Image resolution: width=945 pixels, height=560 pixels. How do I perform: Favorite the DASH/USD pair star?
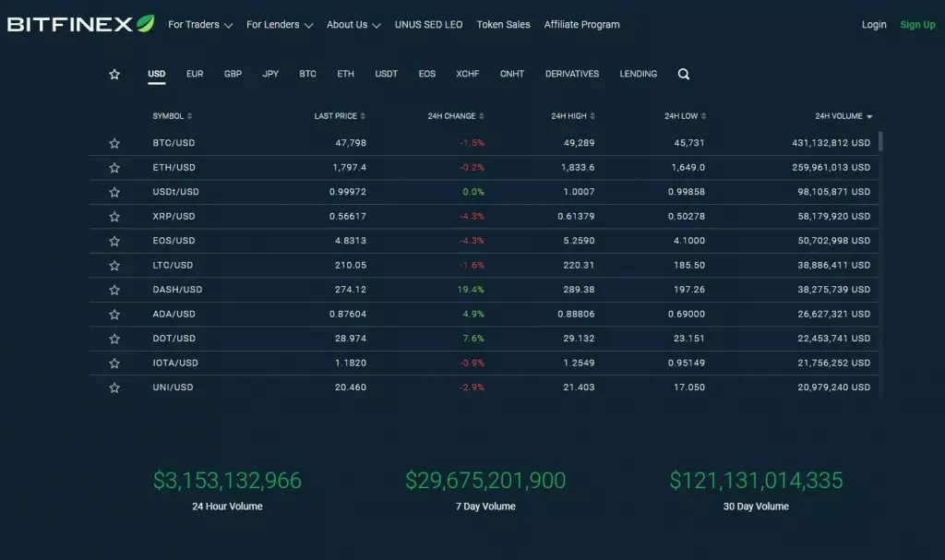114,290
